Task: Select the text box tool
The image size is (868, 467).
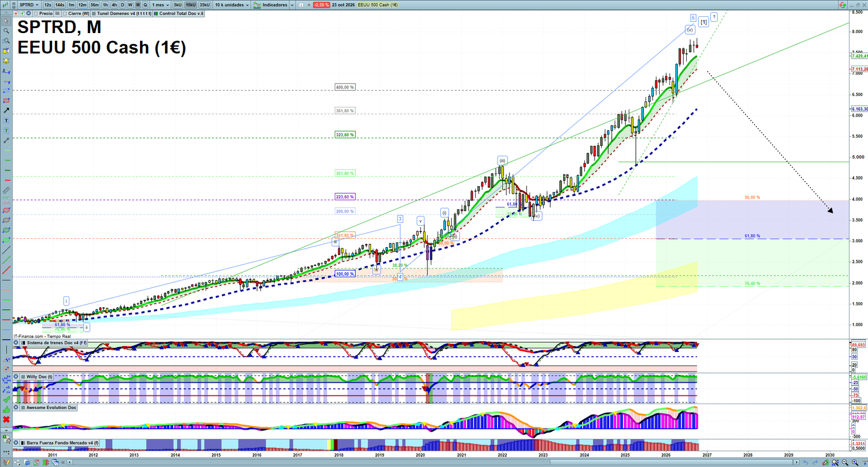Action: tap(7, 120)
